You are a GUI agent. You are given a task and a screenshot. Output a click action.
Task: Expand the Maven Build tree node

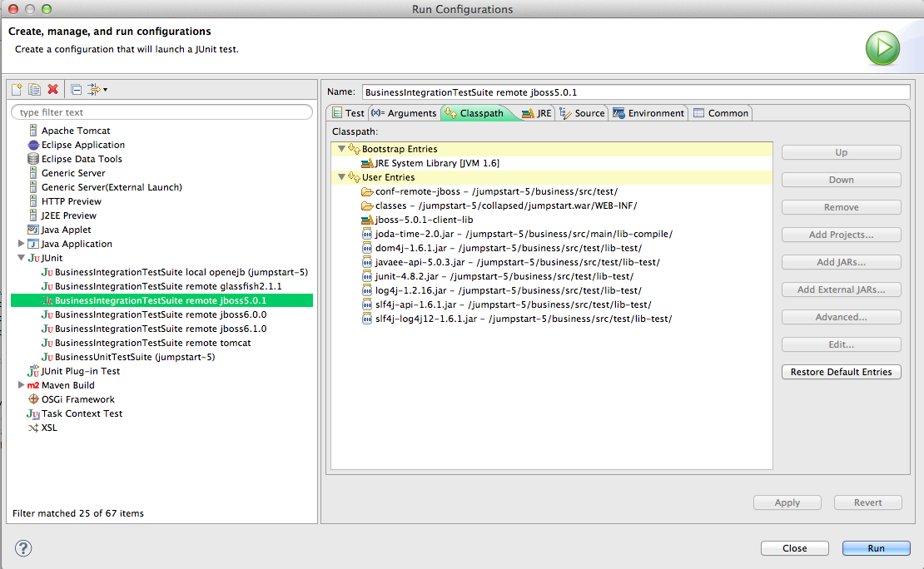(x=21, y=384)
